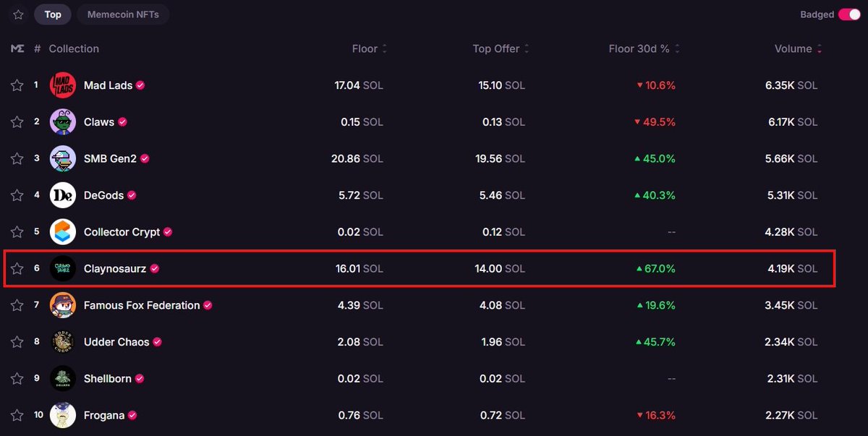Image resolution: width=868 pixels, height=436 pixels.
Task: Click the favorites star filter beside Top tab
Action: [x=18, y=14]
